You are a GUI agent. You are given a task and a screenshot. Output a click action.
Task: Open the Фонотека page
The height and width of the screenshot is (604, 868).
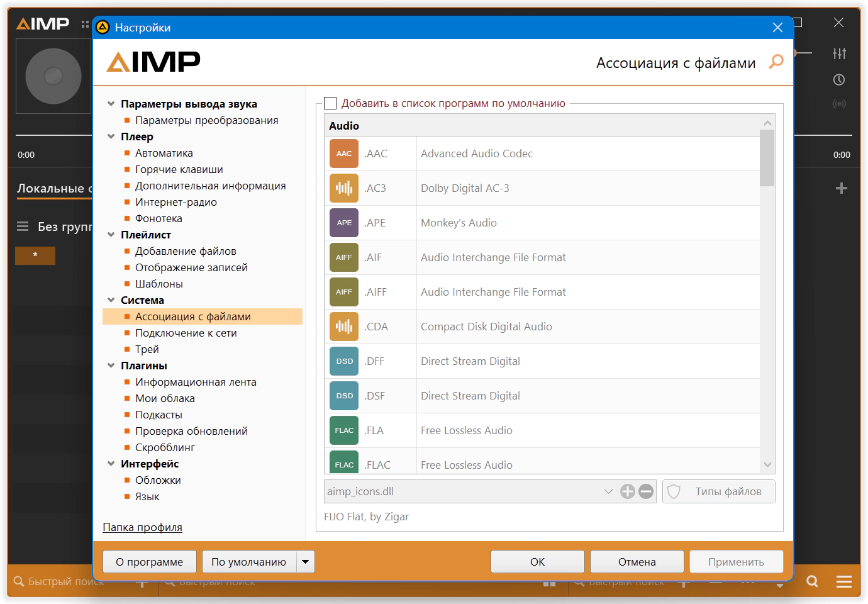click(159, 218)
